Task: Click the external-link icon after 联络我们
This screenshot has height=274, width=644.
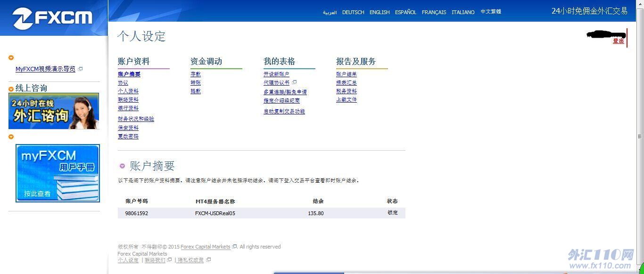Action: click(x=170, y=260)
